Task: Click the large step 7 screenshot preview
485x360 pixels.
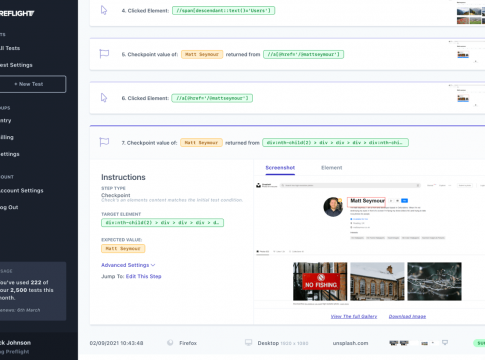Action: point(369,243)
